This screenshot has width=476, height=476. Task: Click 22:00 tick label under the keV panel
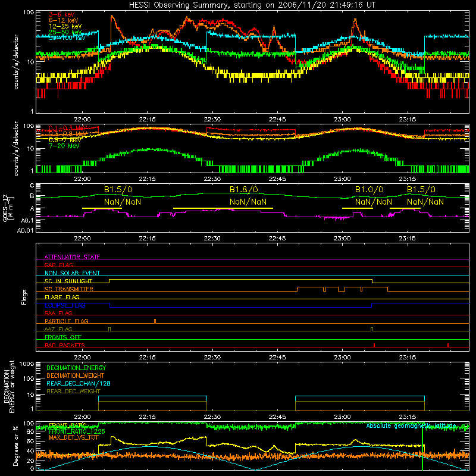click(x=82, y=120)
